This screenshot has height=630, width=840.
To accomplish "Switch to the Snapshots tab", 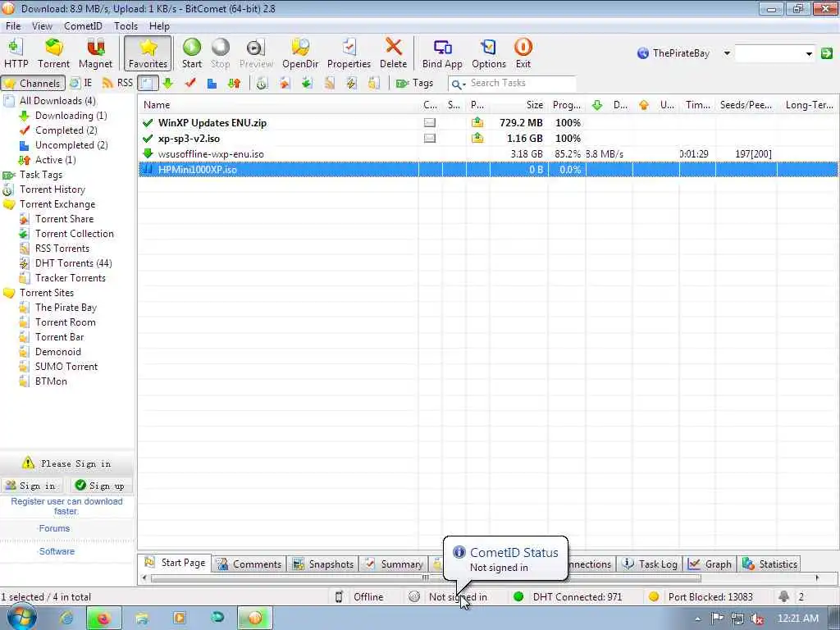I will (x=323, y=564).
